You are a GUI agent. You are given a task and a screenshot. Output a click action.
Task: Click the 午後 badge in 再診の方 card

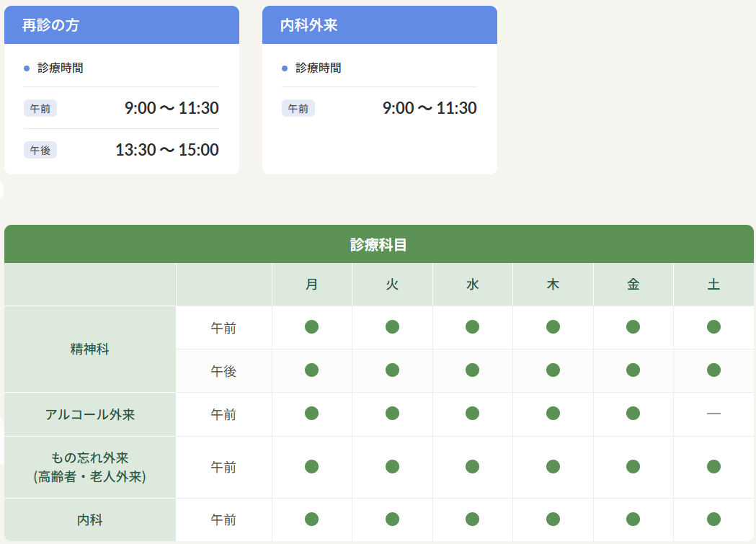point(40,150)
